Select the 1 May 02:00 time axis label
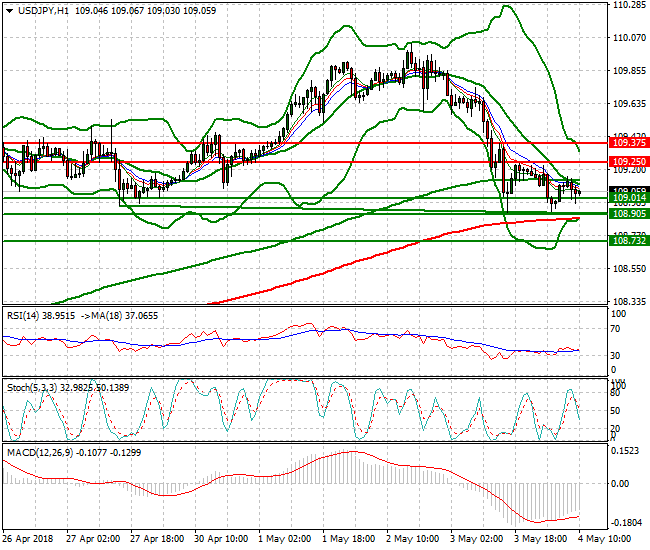Viewport: 650px width, 550px height. [284, 539]
